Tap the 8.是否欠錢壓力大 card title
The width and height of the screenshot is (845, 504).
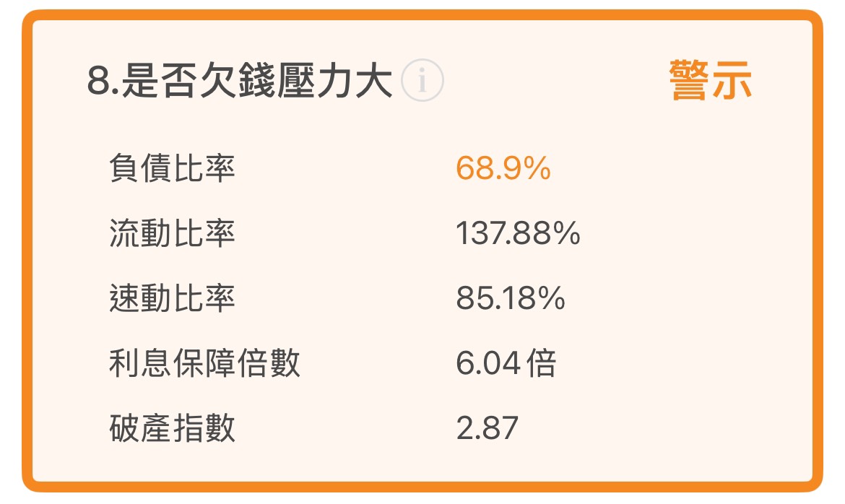[240, 81]
